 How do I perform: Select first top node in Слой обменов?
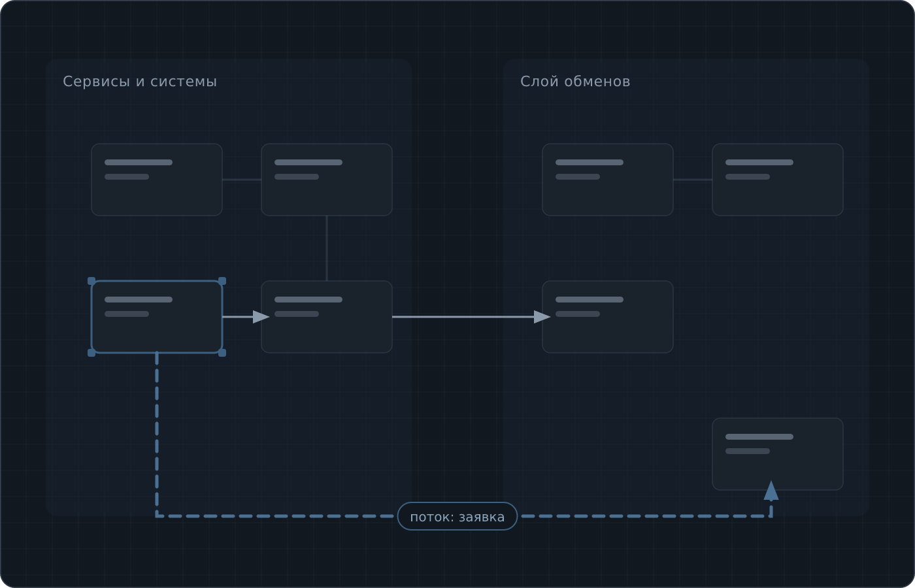coord(608,180)
